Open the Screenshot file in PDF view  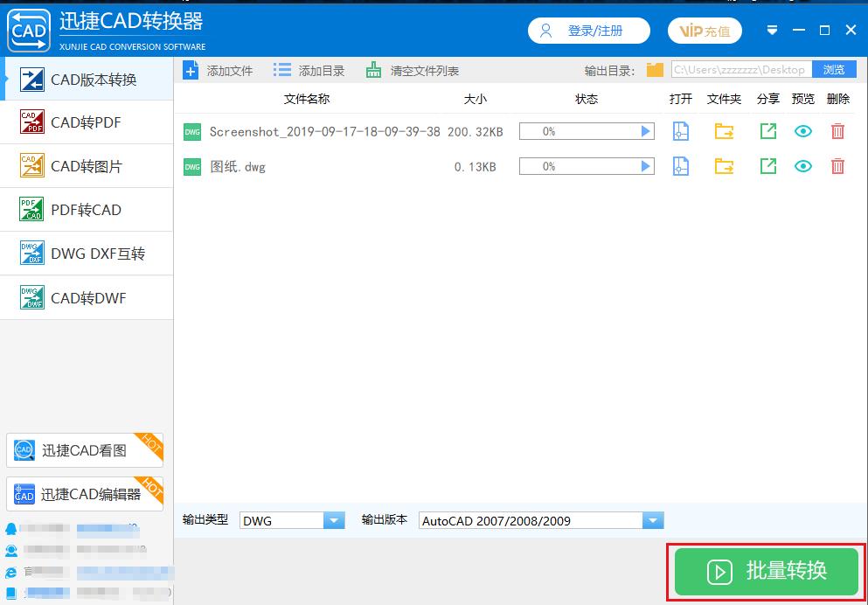coord(680,131)
